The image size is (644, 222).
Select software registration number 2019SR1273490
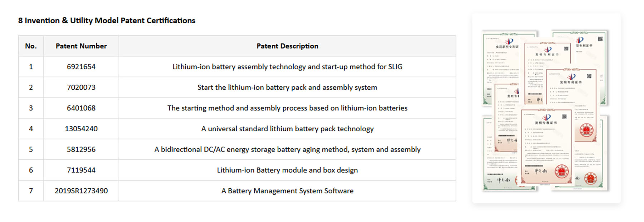point(81,191)
